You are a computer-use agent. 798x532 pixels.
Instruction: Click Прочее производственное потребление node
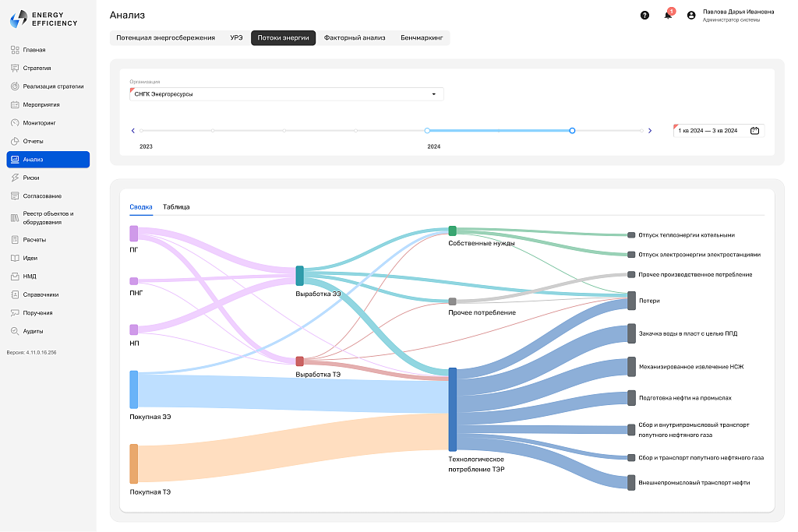tap(631, 275)
